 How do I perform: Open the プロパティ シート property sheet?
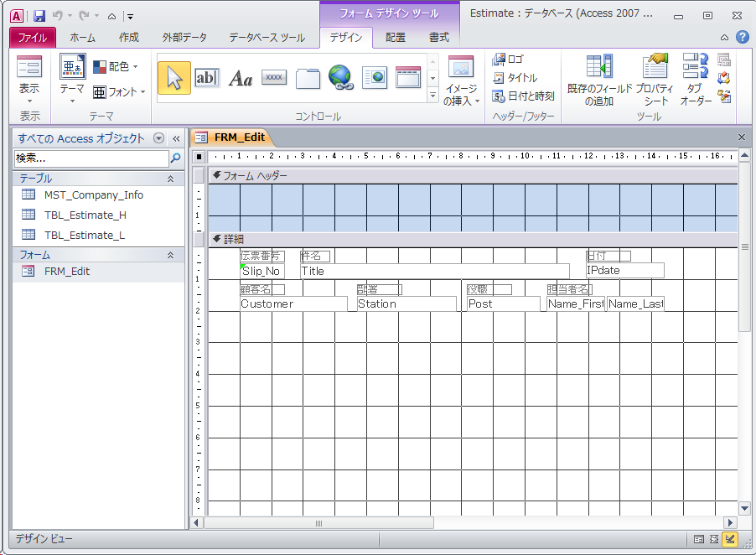tap(655, 80)
